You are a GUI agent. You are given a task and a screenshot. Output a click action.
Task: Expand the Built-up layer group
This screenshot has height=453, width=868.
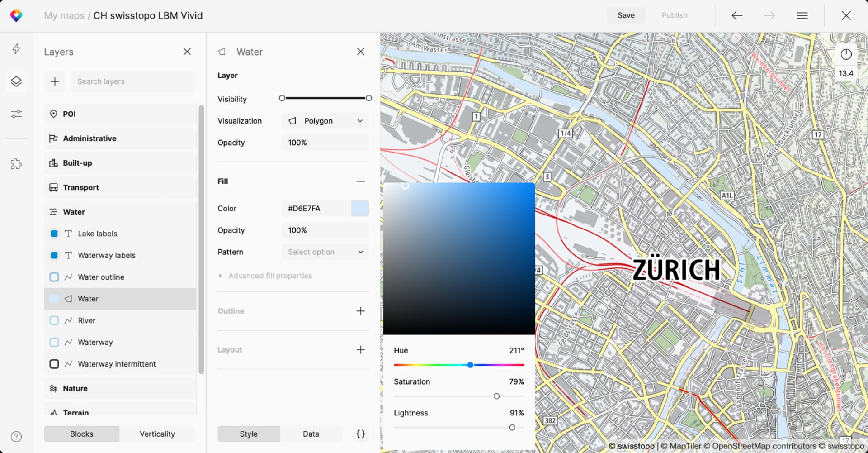pyautogui.click(x=120, y=163)
